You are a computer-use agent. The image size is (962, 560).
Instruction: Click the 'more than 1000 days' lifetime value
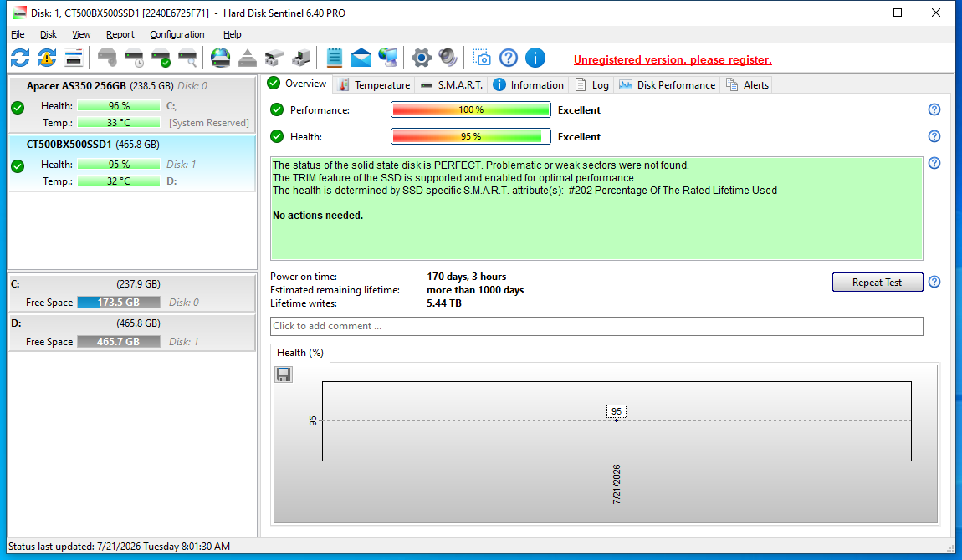pyautogui.click(x=475, y=290)
